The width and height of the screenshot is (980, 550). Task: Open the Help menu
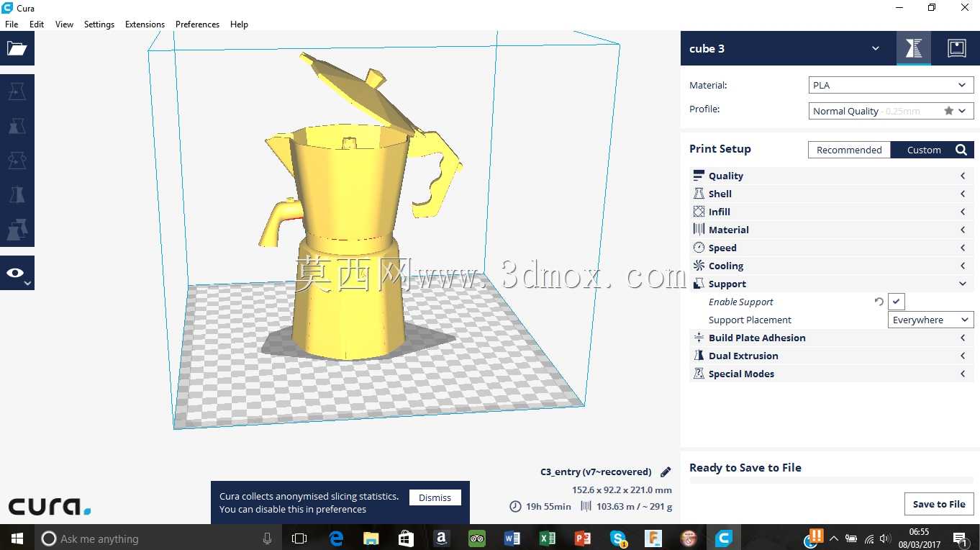pos(239,24)
